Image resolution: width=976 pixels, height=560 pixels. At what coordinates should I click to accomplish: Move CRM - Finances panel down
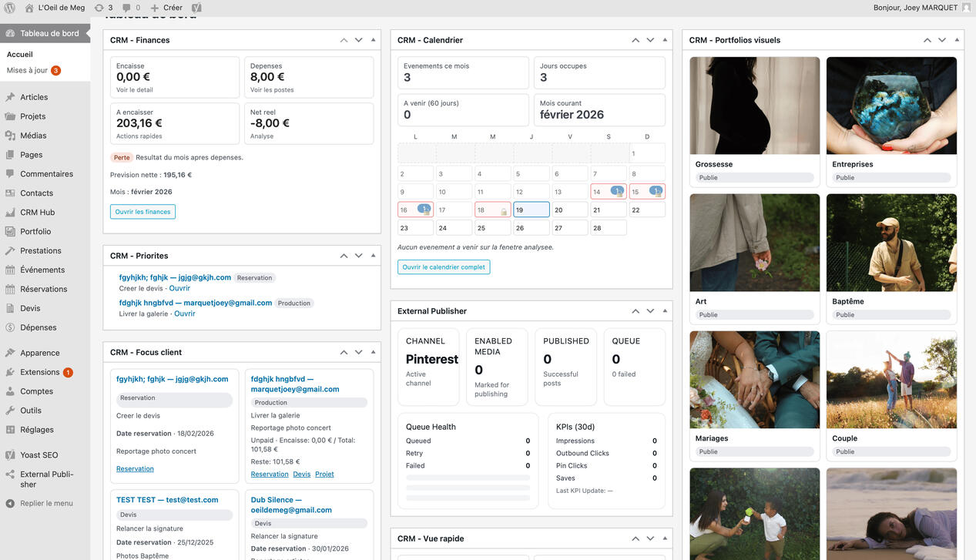(x=358, y=40)
